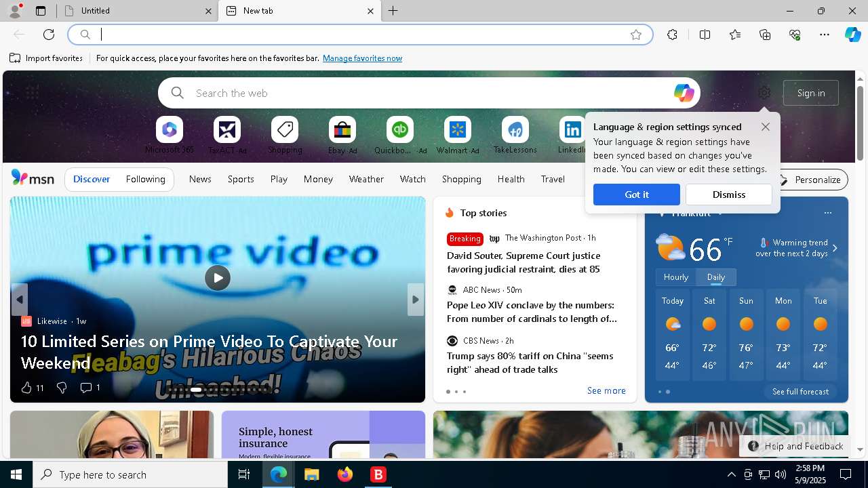Viewport: 868px width, 488px height.
Task: Open the Tab actions menu icon
Action: [41, 11]
